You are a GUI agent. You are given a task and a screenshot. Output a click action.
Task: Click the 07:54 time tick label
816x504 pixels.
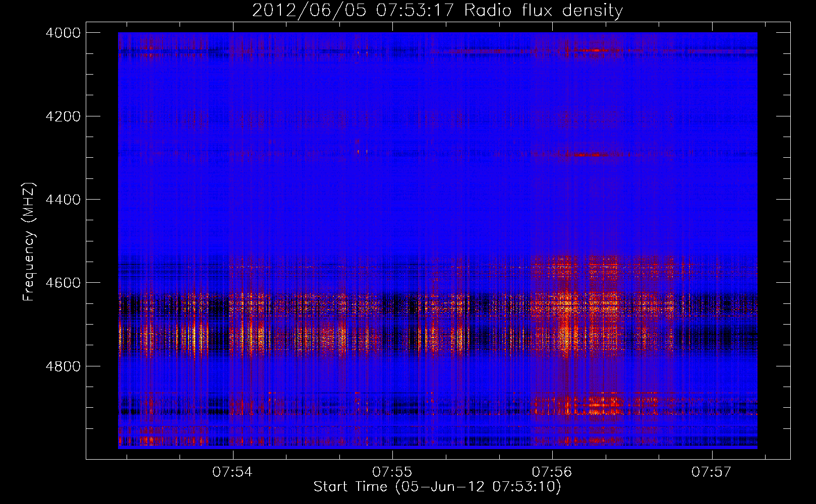coord(232,472)
